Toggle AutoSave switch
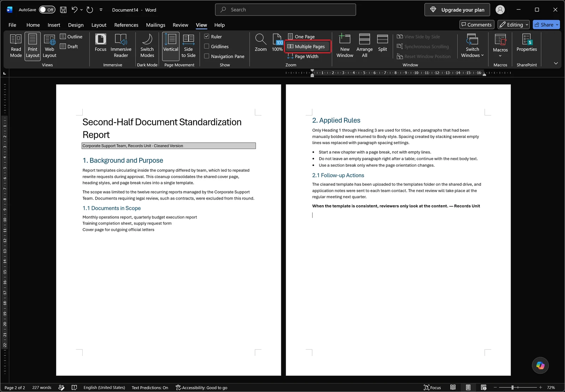Screen dimensions: 565x392 point(47,10)
